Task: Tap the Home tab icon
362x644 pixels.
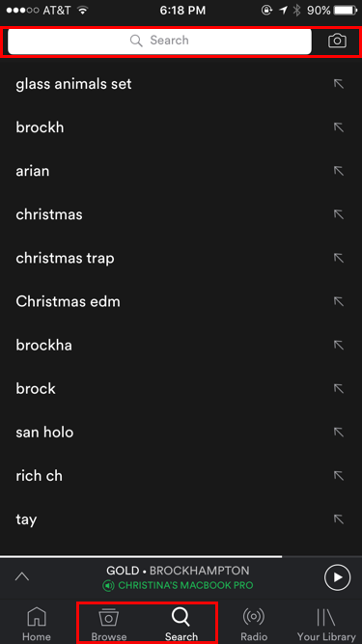Action: pyautogui.click(x=36, y=616)
